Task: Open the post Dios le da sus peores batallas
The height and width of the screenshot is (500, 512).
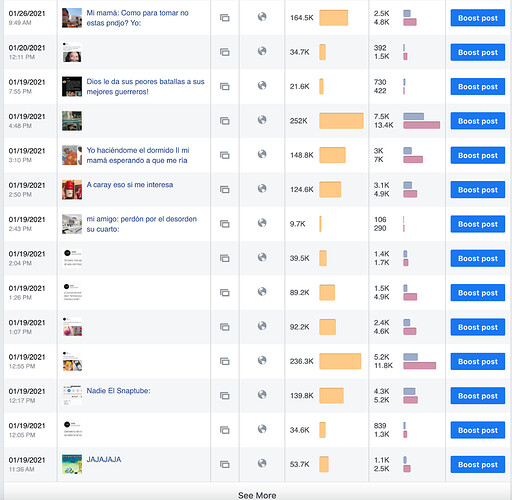Action: pyautogui.click(x=145, y=87)
